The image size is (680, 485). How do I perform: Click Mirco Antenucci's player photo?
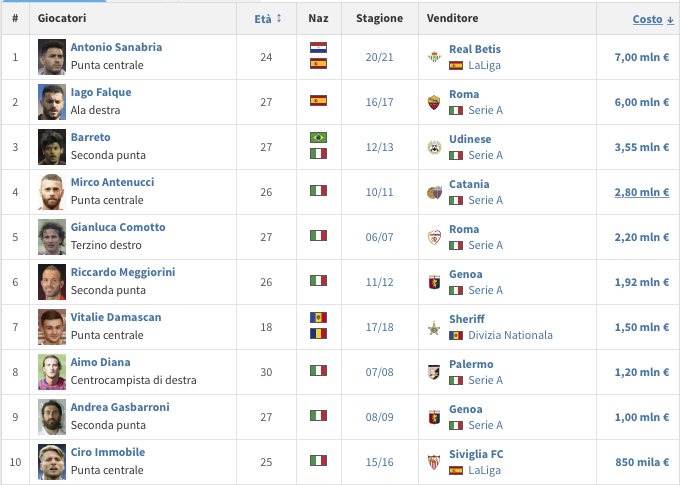click(52, 192)
